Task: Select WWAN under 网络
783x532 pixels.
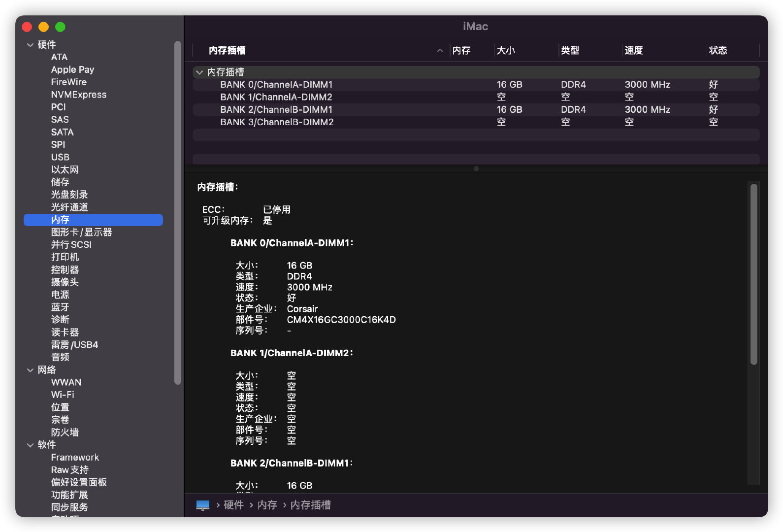Action: [66, 382]
